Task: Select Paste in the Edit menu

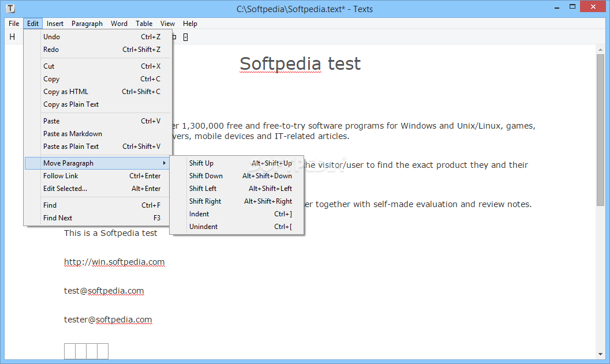Action: pos(98,121)
